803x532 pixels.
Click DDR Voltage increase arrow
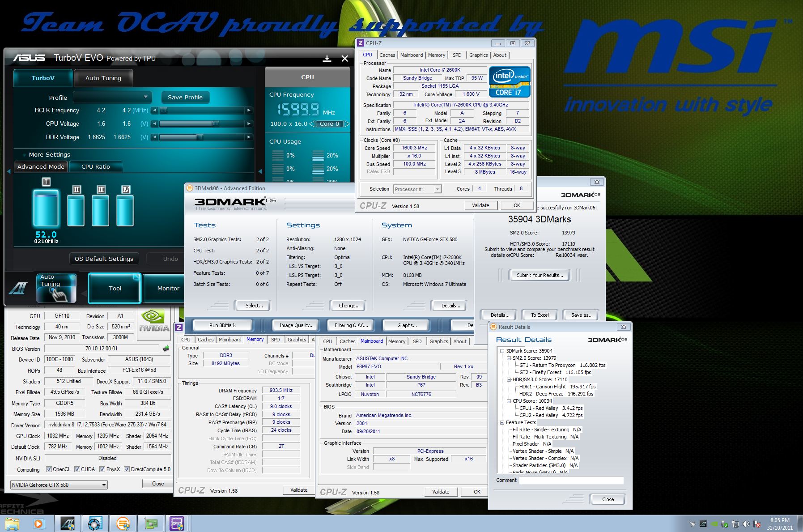point(249,137)
